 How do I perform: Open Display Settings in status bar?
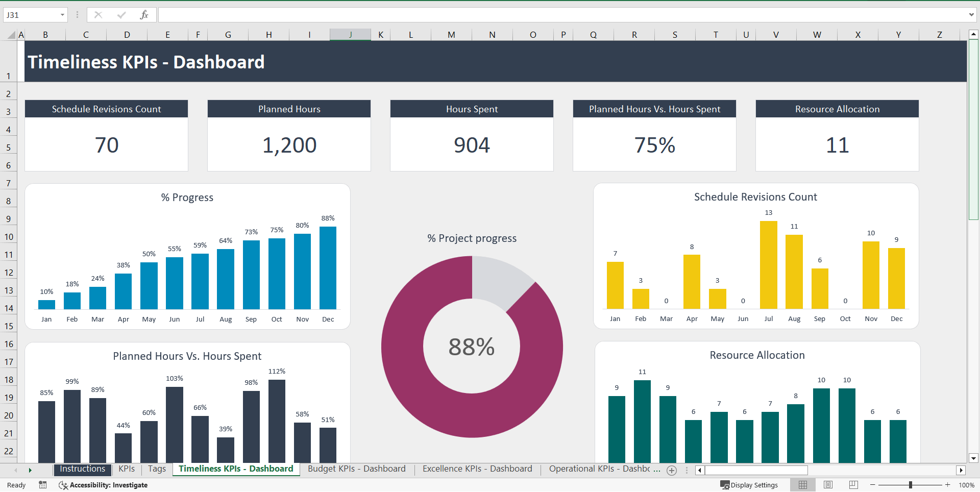(749, 485)
